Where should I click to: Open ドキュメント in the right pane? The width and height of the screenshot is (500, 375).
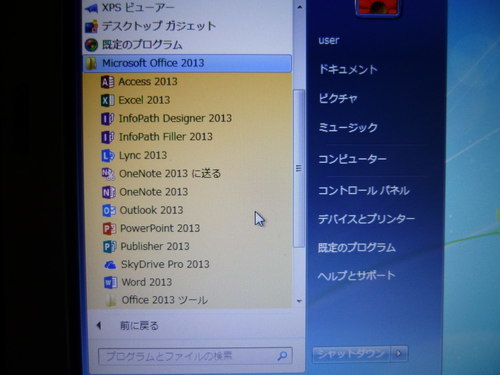point(348,69)
